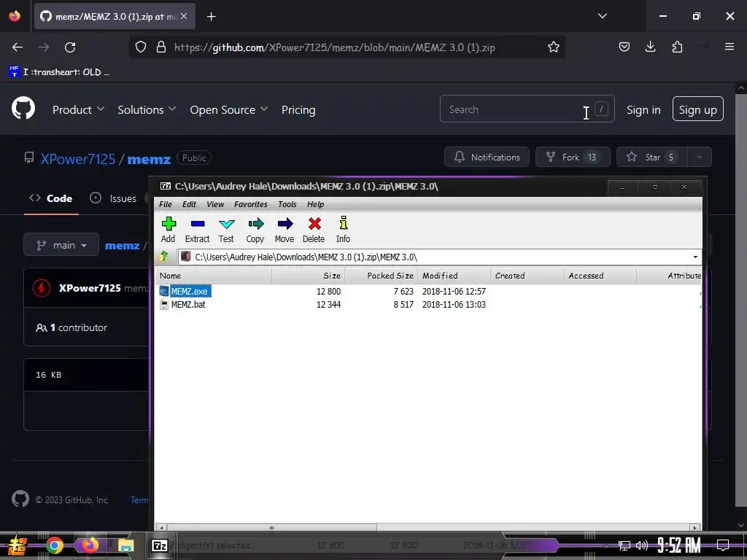This screenshot has height=560, width=747.
Task: Open a new Firefox tab
Action: [212, 17]
